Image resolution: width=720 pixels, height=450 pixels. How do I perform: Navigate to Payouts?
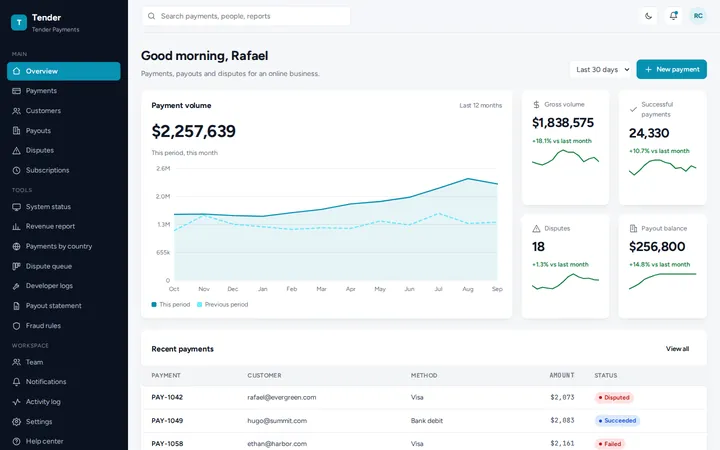(x=64, y=131)
